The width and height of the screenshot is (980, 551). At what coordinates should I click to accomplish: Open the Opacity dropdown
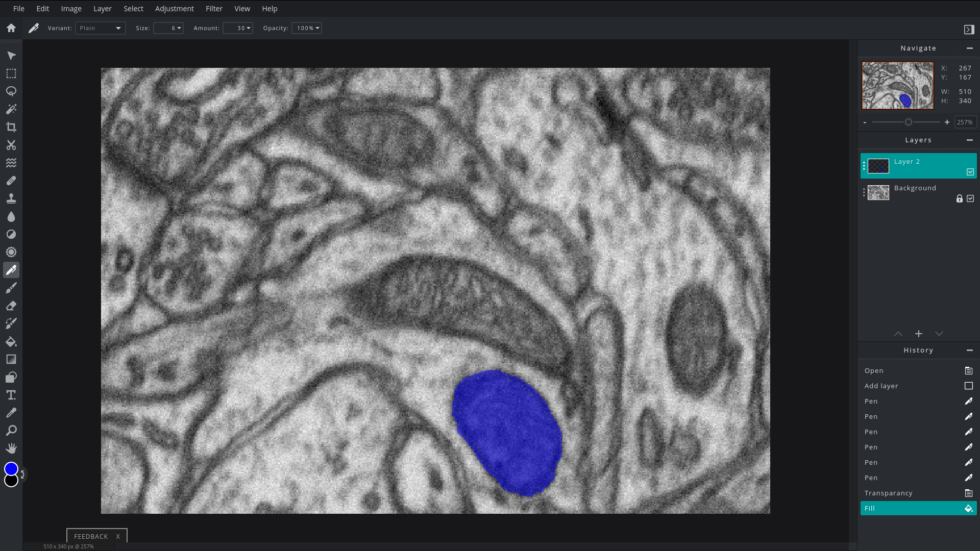[306, 28]
